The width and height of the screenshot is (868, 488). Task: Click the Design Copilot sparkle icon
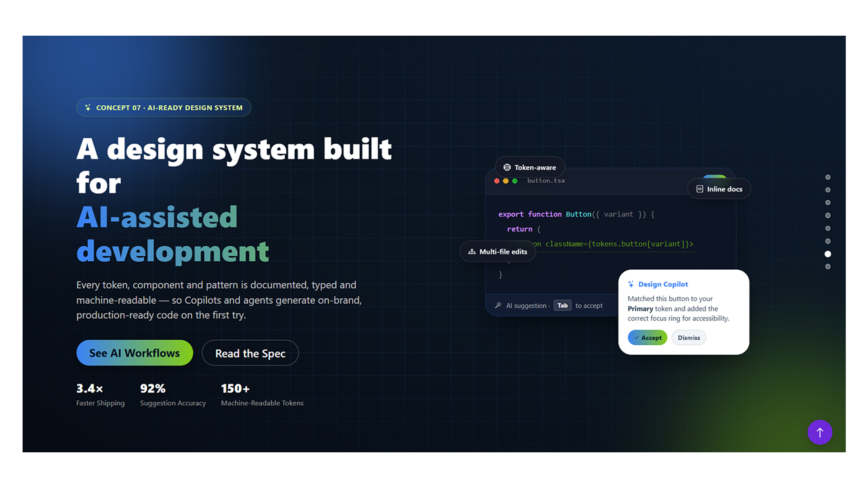(x=631, y=284)
